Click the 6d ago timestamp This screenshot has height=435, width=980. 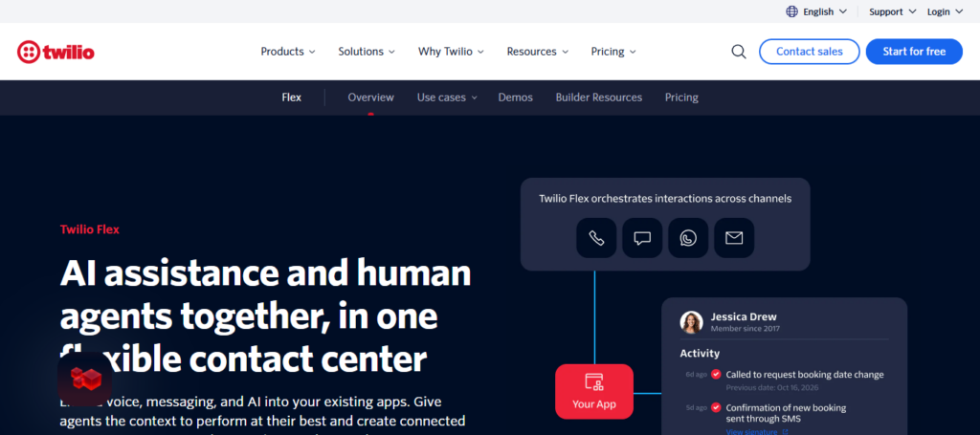697,375
